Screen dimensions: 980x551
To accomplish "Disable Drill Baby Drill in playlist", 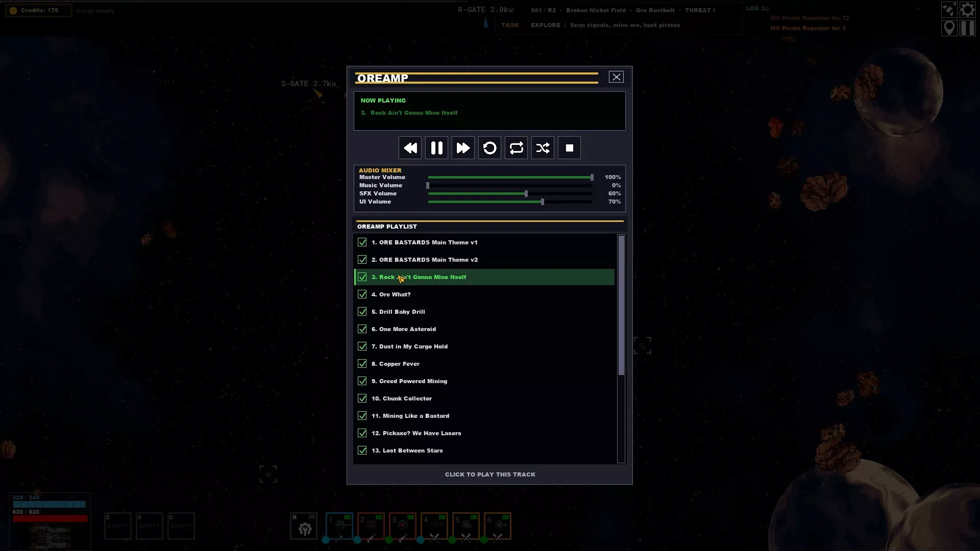I will click(362, 312).
